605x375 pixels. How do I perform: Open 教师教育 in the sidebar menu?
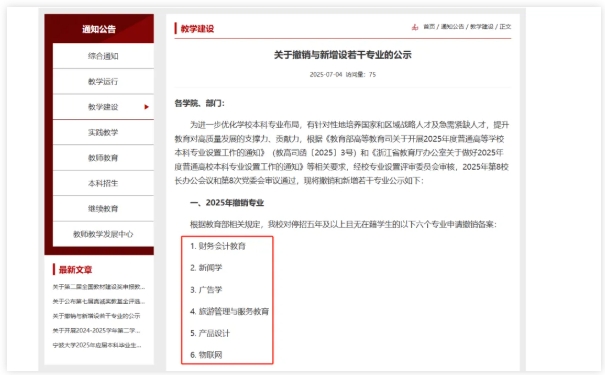pyautogui.click(x=103, y=158)
